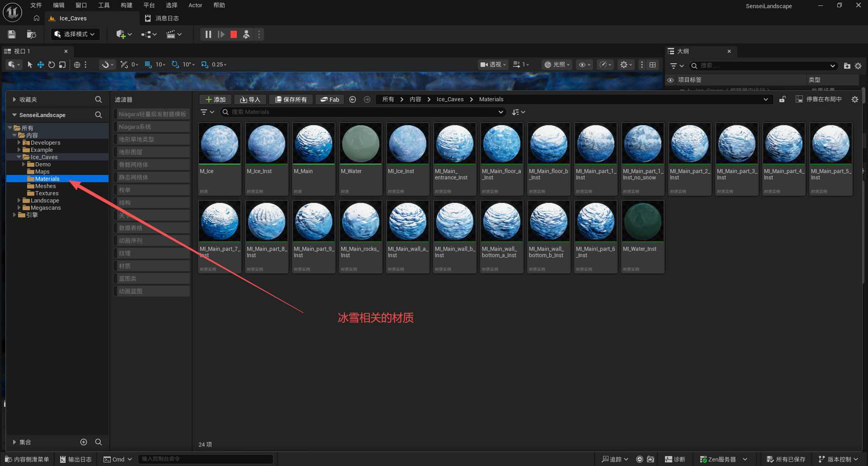Open the 构建 build menu

tap(127, 5)
